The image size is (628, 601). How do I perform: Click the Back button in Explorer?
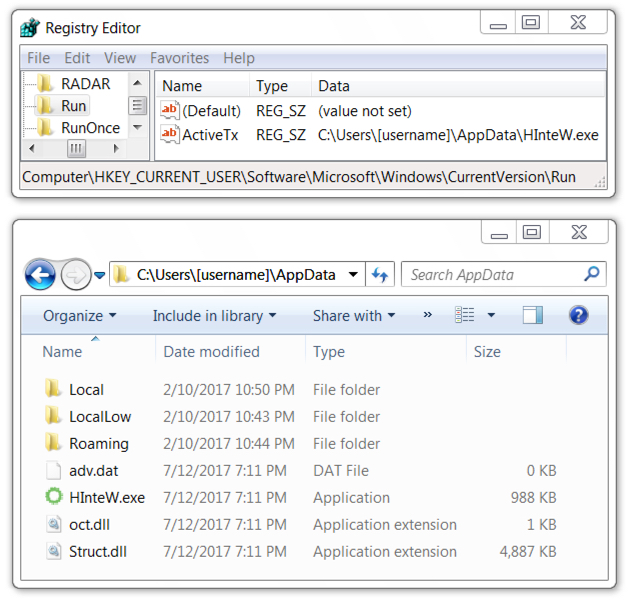(40, 275)
